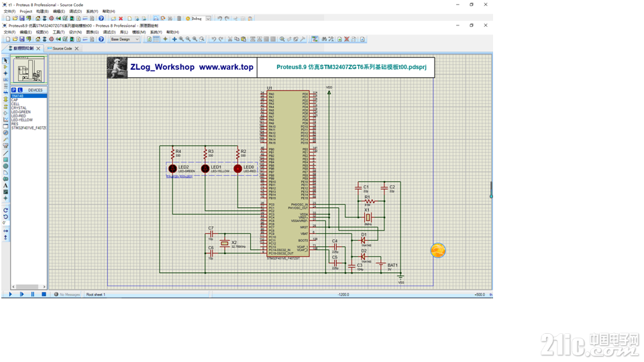Save project in schematic window toolbar
The height and width of the screenshot is (362, 644).
pyautogui.click(x=21, y=39)
